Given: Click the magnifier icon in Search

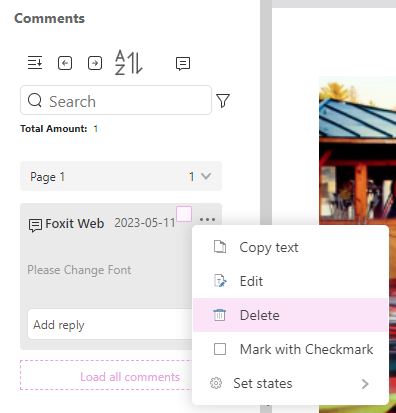Looking at the screenshot, I should pyautogui.click(x=35, y=100).
